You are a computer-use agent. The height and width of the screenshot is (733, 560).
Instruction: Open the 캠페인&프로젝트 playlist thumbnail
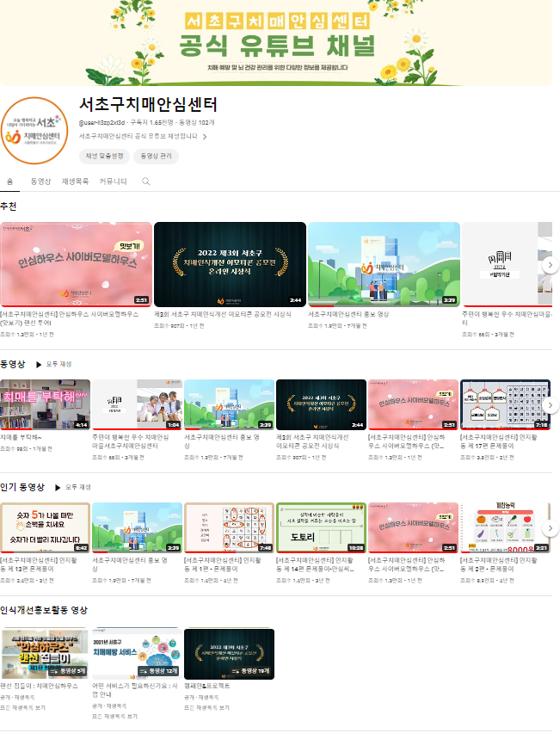tap(229, 654)
